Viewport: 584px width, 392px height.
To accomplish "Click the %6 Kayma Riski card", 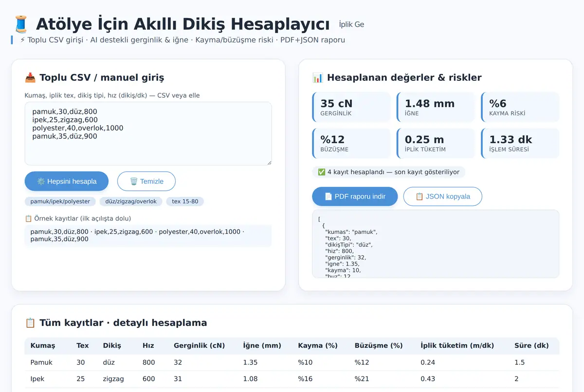I will (520, 107).
